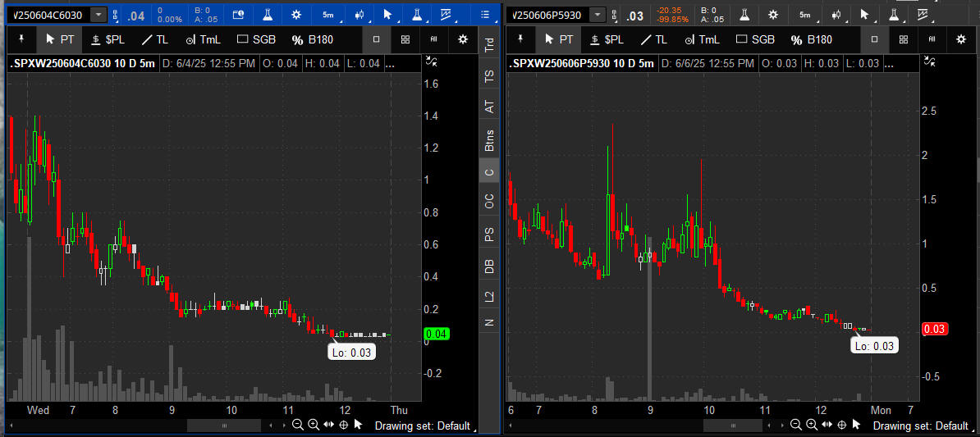Open the L2 side tab
Screen dimensions: 980x437
489,294
